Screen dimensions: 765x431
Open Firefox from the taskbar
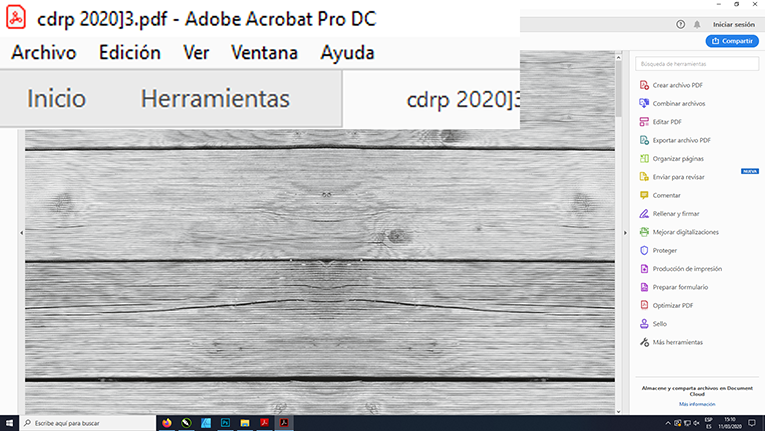[167, 423]
